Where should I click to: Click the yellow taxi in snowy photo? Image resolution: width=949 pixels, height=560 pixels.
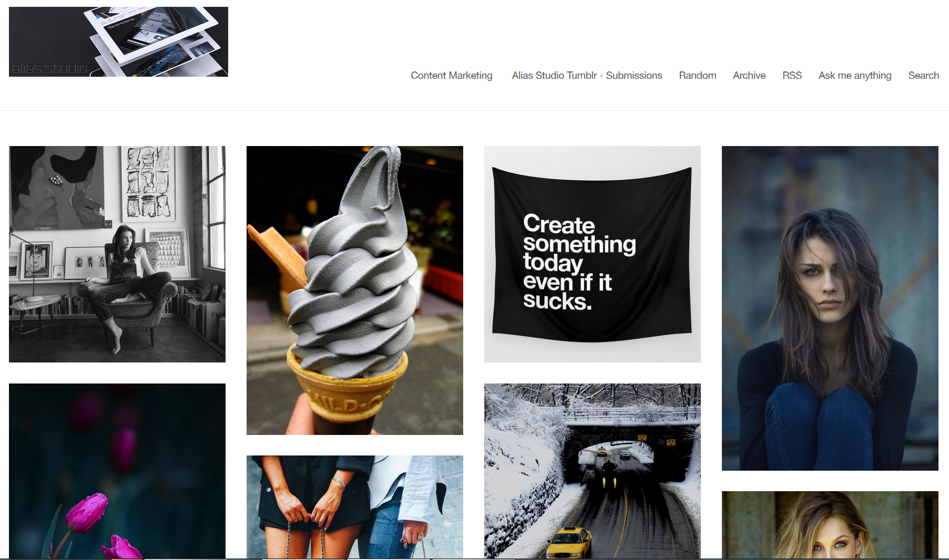coord(569,543)
